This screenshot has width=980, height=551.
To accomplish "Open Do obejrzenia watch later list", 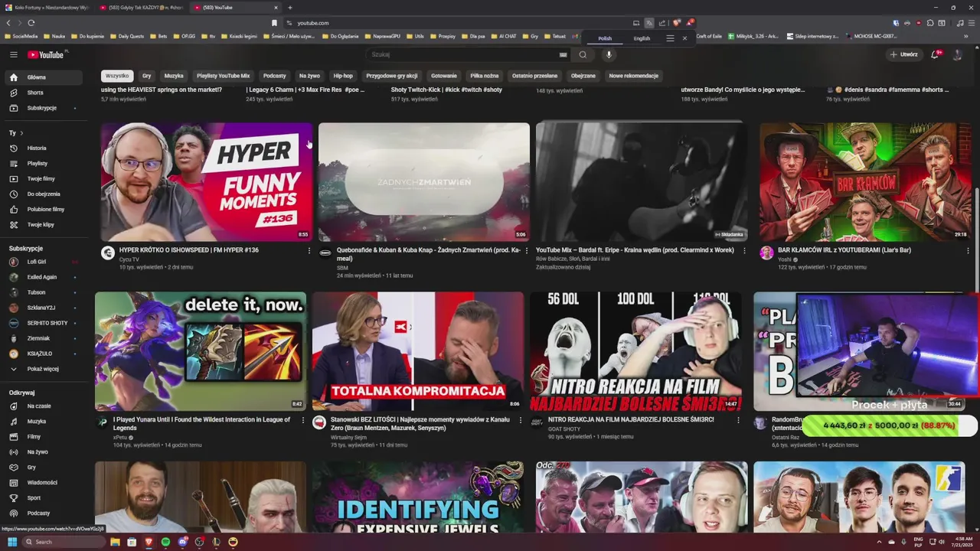I will click(x=42, y=194).
